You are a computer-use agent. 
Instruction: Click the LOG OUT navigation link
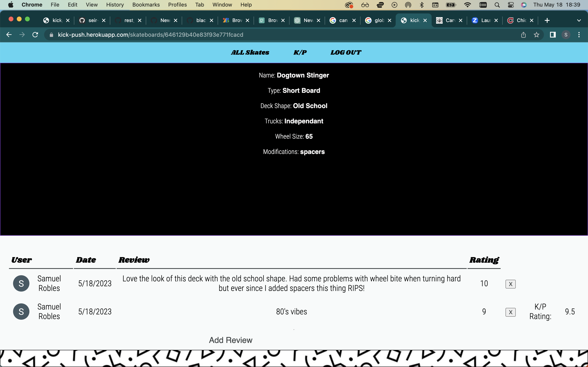click(x=345, y=52)
